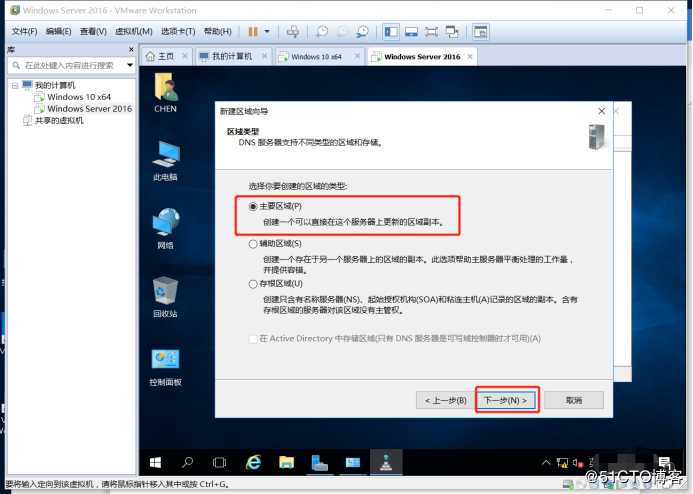Select Windows Server 2016 in library tree
693x494 pixels.
click(x=89, y=108)
